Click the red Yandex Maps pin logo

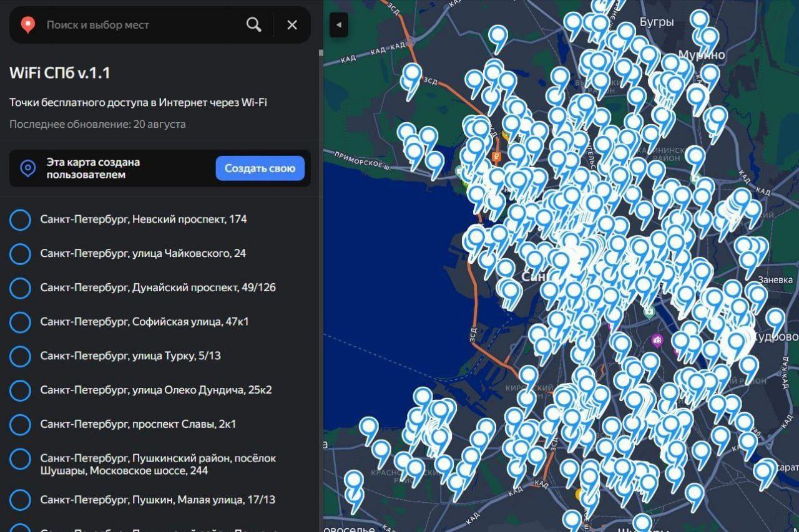pos(28,25)
